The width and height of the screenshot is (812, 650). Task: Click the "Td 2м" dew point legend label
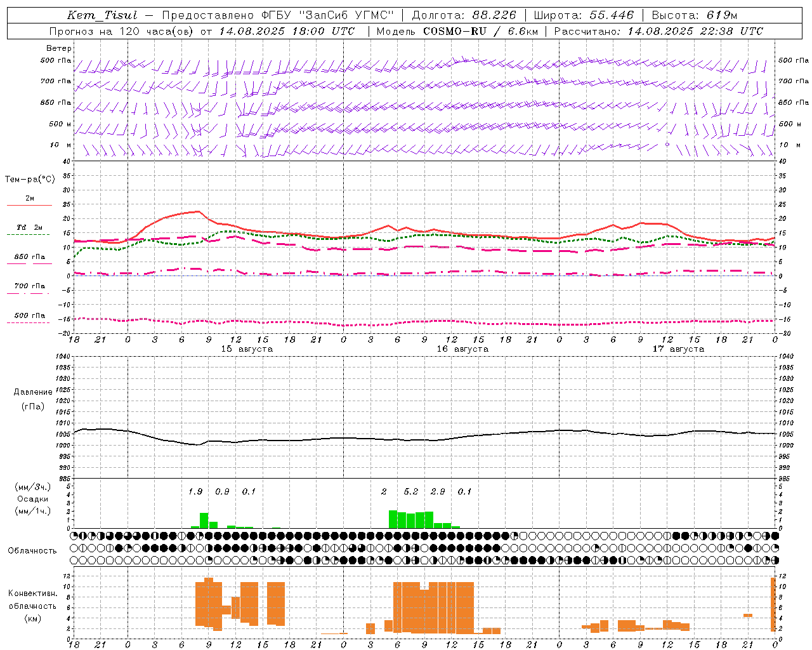click(x=29, y=227)
